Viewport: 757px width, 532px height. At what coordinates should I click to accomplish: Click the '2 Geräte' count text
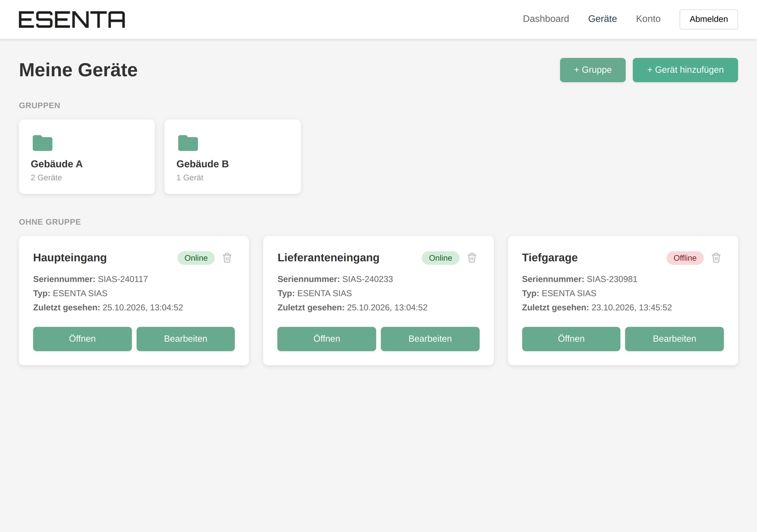(46, 178)
